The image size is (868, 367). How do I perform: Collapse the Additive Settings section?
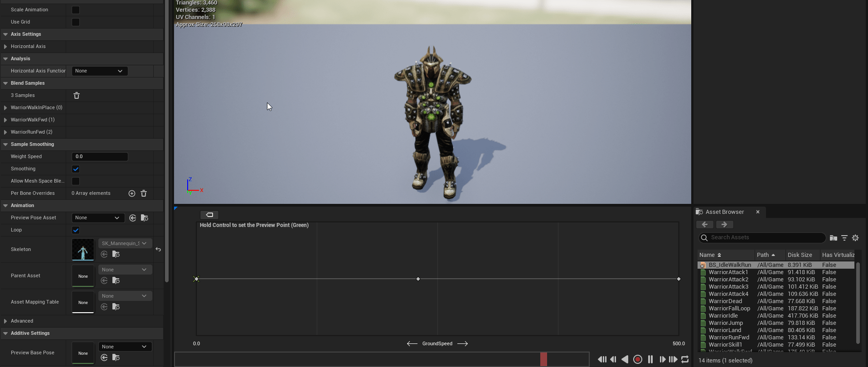tap(5, 333)
